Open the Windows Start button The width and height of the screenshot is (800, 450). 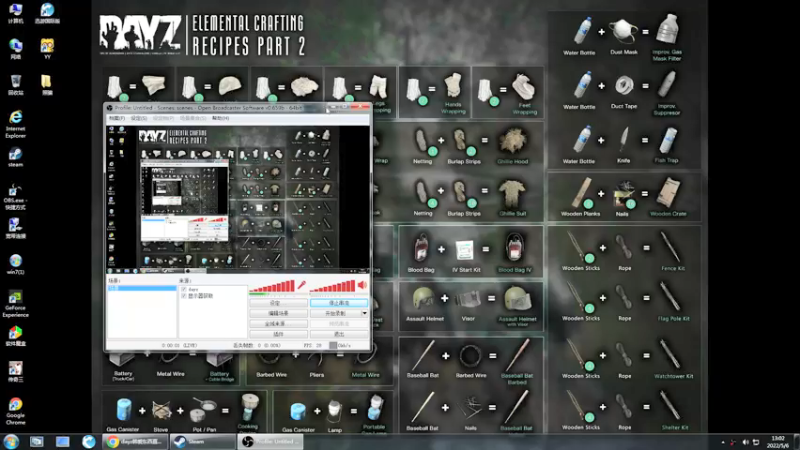tap(11, 441)
